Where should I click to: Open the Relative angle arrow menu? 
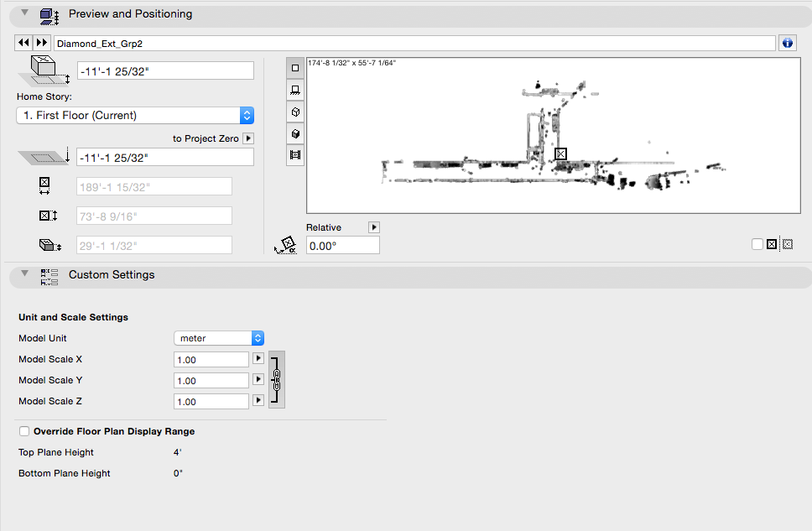pyautogui.click(x=374, y=227)
